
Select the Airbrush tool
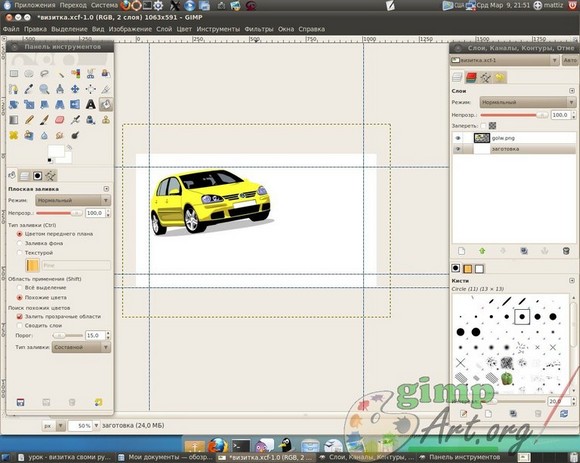75,120
